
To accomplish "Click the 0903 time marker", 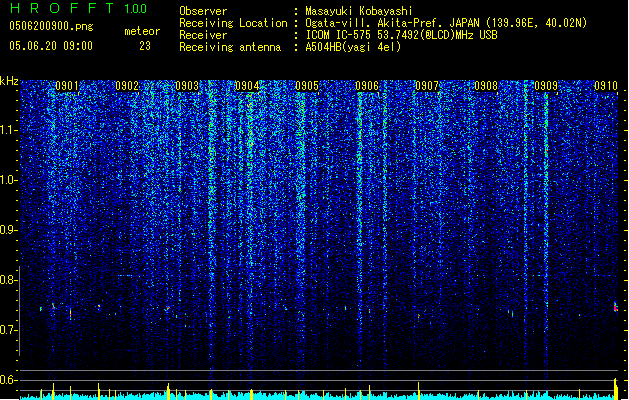I will [x=187, y=86].
